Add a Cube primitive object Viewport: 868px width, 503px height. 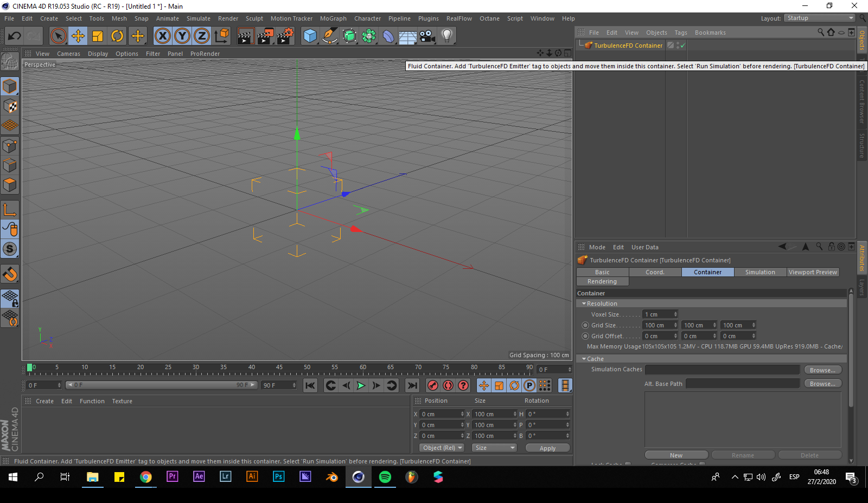click(x=310, y=36)
